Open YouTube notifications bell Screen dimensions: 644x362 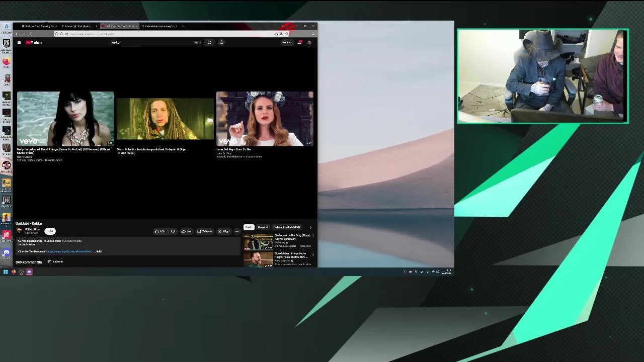299,42
